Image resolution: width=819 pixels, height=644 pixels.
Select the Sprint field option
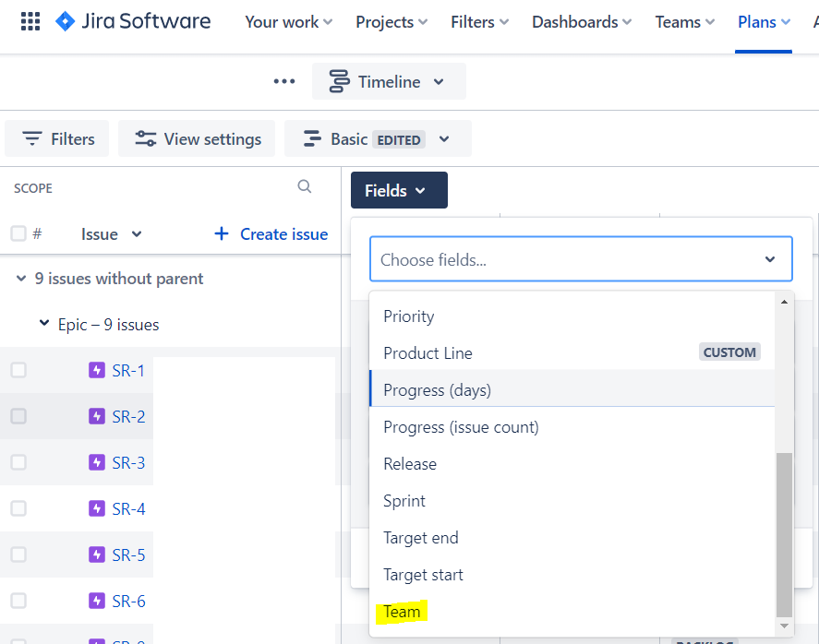pos(572,501)
